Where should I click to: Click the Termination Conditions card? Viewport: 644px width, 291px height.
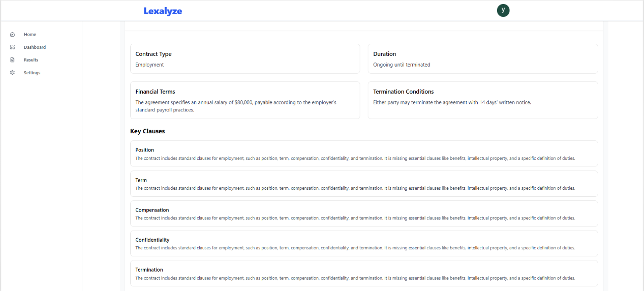click(x=482, y=100)
